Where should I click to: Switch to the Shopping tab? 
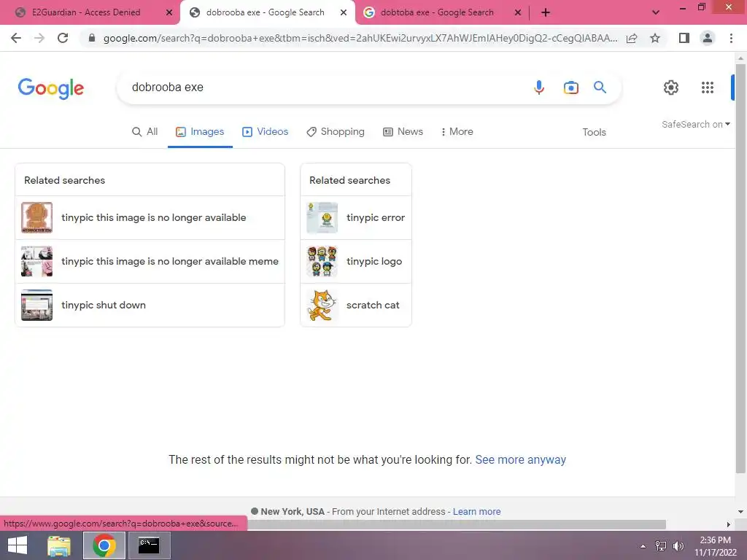336,131
